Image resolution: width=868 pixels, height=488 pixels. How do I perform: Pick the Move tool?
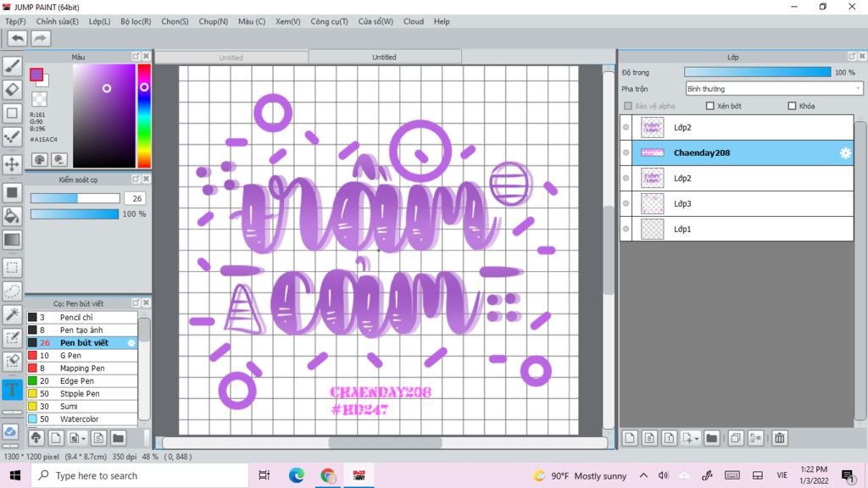[12, 164]
